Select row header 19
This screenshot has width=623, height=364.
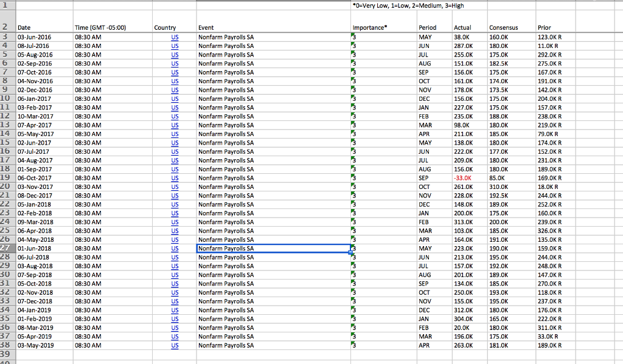(x=7, y=178)
